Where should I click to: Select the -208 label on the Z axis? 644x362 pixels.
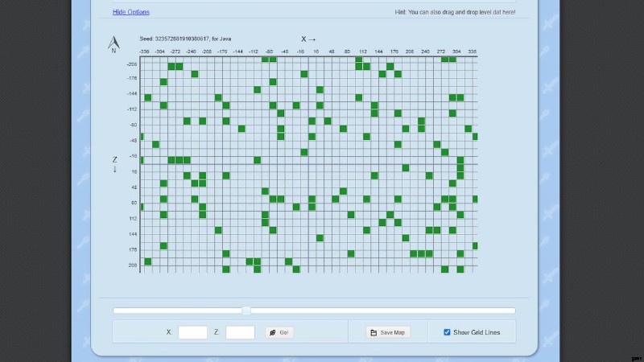[x=132, y=63]
